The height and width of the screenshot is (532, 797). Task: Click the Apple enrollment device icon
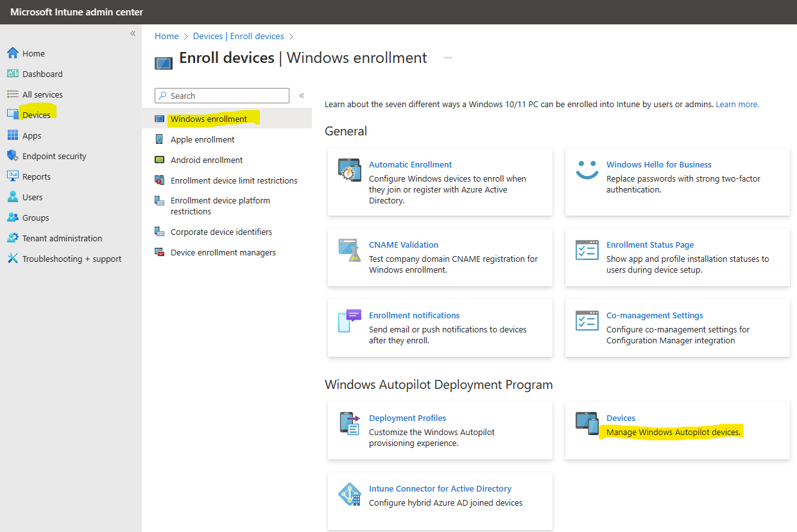[159, 139]
